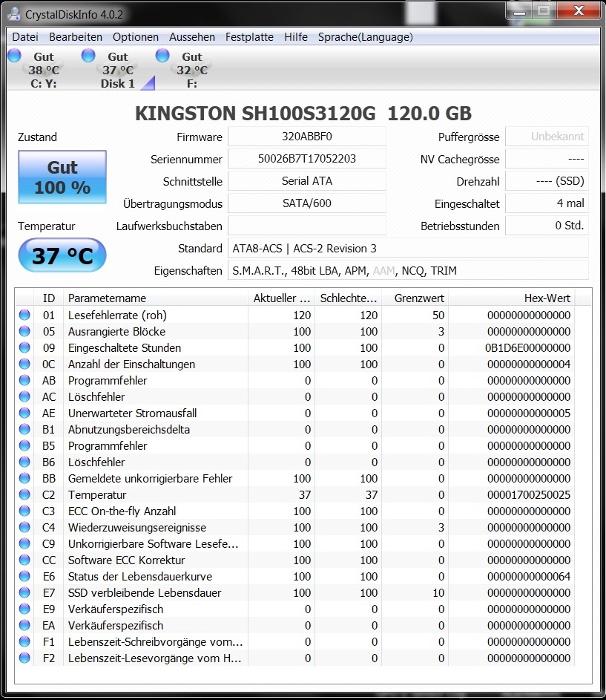Open the Sprache(Language) menu

click(365, 37)
